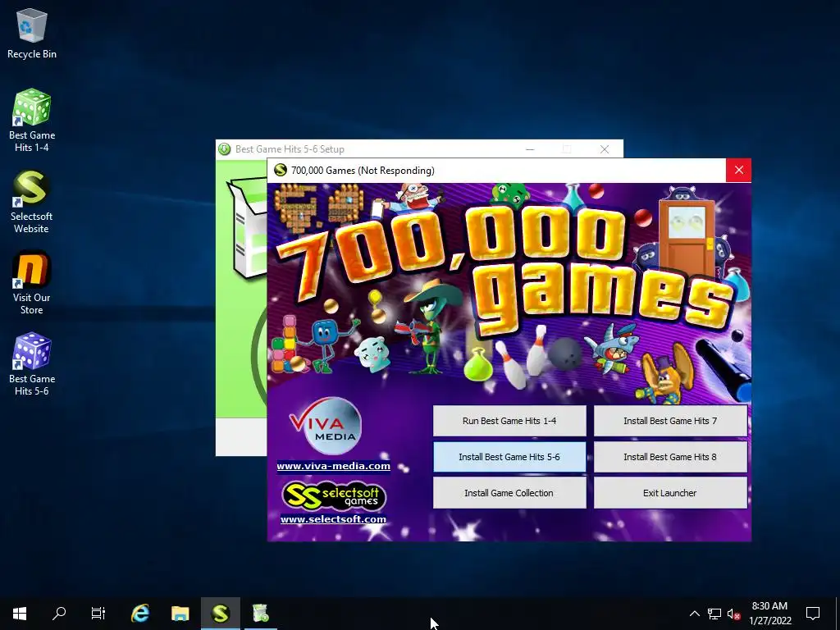Open the Visit Our Store desktop shortcut
This screenshot has height=630, width=840.
(x=32, y=283)
